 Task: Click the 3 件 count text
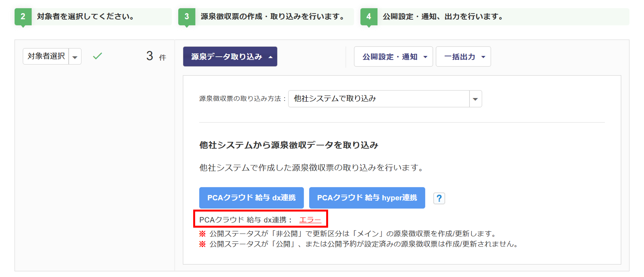click(x=156, y=56)
